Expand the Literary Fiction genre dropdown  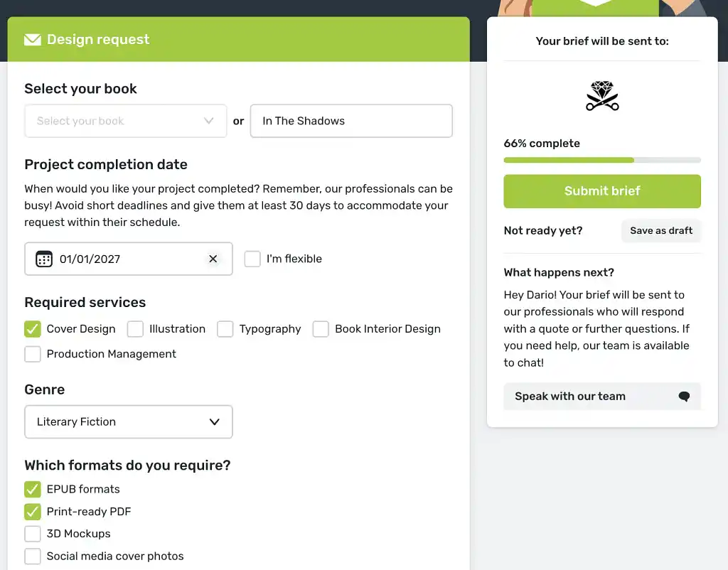tap(128, 421)
